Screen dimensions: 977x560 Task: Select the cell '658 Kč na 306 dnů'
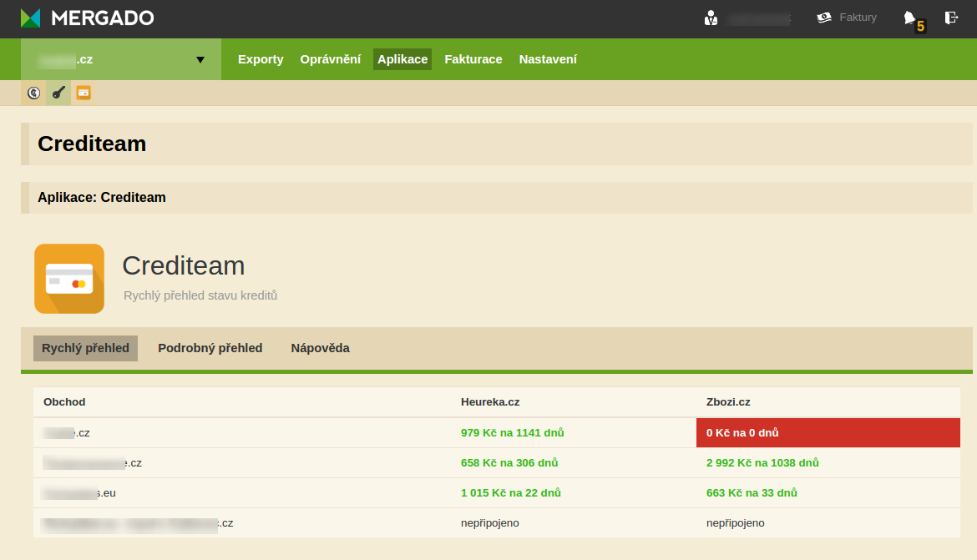tap(509, 463)
